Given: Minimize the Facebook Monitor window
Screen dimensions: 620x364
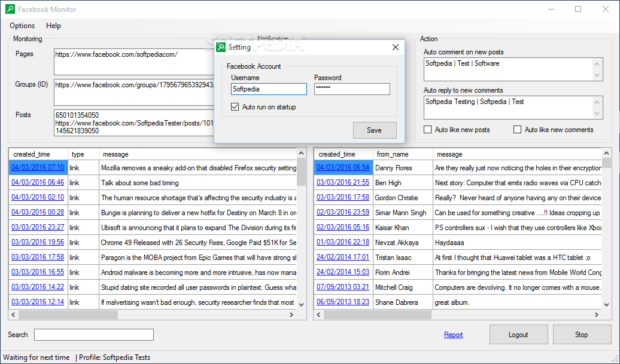Looking at the screenshot, I should (x=551, y=9).
